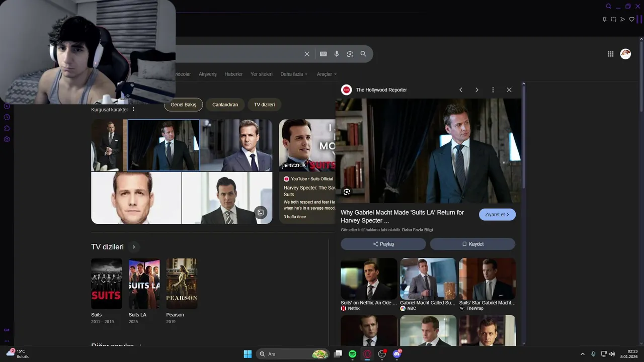The height and width of the screenshot is (362, 644).
Task: Open the taskbar clock showing 02:23
Action: click(629, 353)
